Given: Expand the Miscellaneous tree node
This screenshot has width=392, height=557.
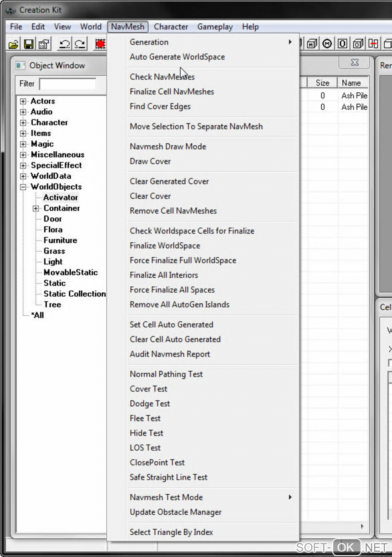Looking at the screenshot, I should pos(23,155).
